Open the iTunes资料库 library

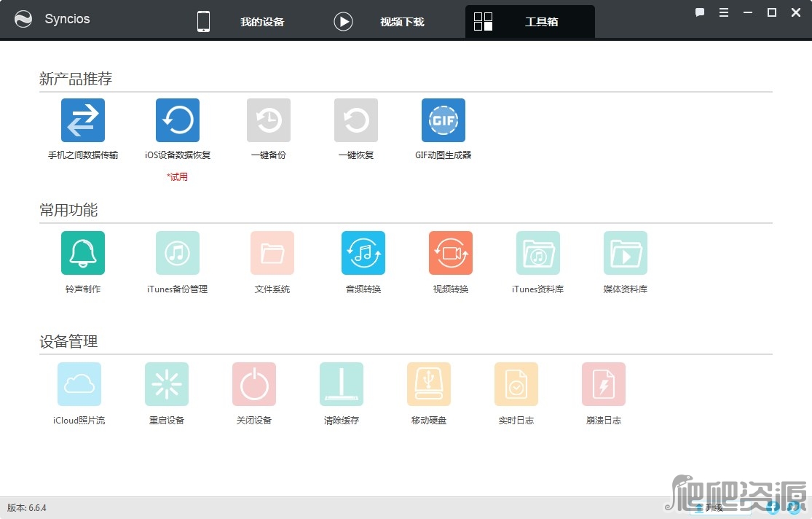click(x=538, y=253)
